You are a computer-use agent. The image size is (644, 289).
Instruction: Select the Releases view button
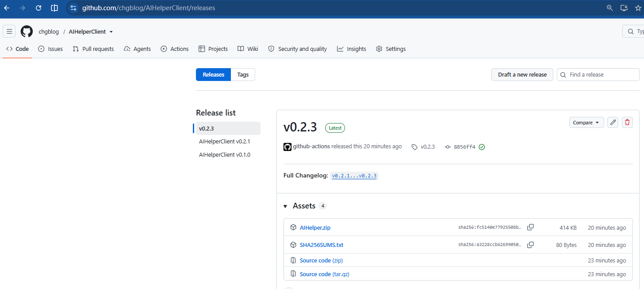tap(214, 75)
